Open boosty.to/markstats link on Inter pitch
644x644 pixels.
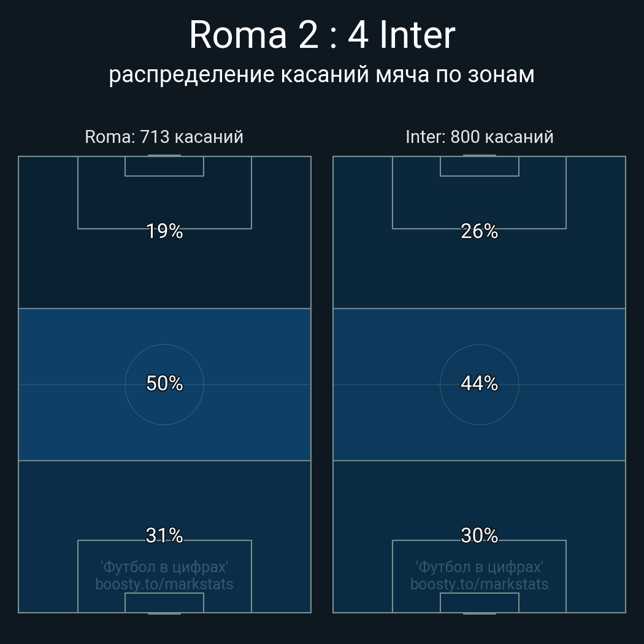point(479,584)
